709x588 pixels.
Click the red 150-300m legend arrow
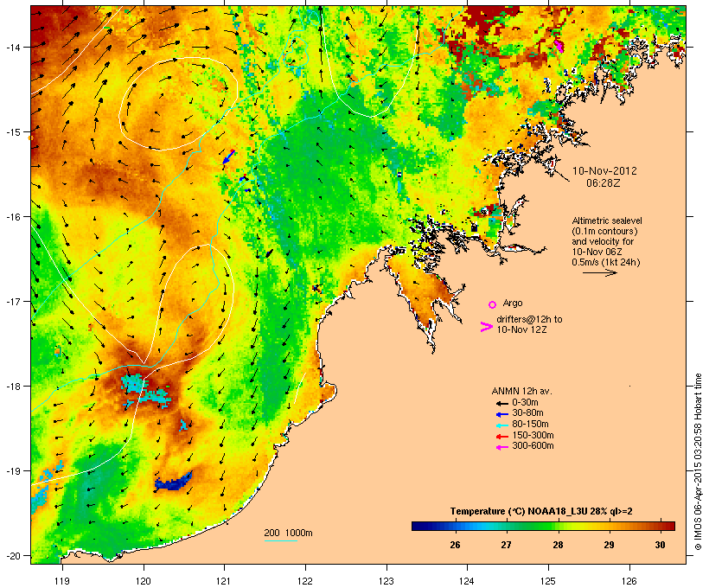click(x=502, y=437)
